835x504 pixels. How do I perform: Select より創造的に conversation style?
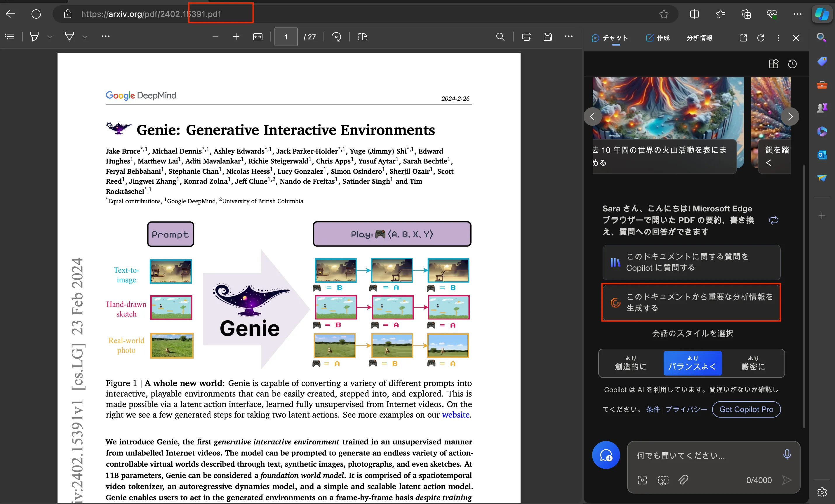coord(631,363)
